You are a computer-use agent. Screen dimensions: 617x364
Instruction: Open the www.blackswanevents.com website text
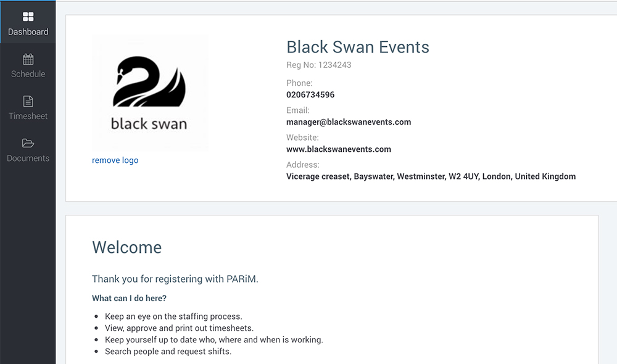(339, 149)
